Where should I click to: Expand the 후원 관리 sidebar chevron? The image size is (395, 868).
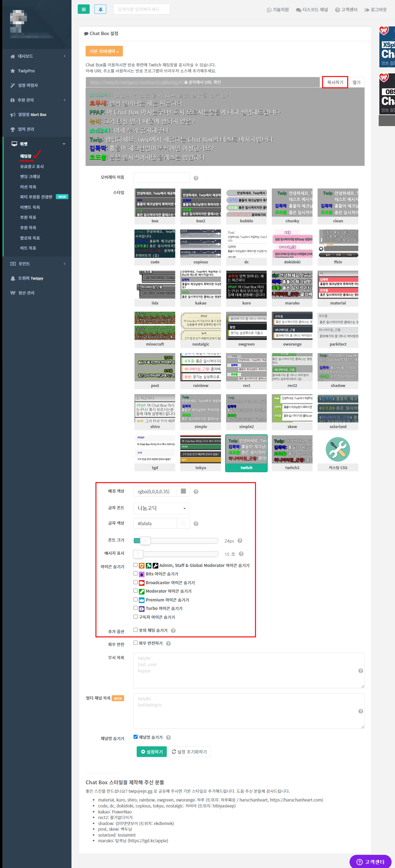point(64,100)
